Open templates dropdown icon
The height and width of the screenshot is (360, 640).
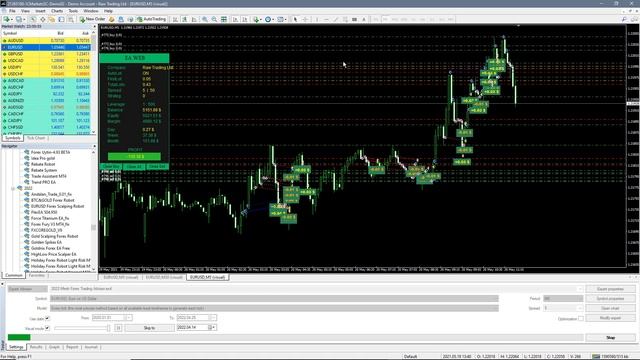click(281, 19)
